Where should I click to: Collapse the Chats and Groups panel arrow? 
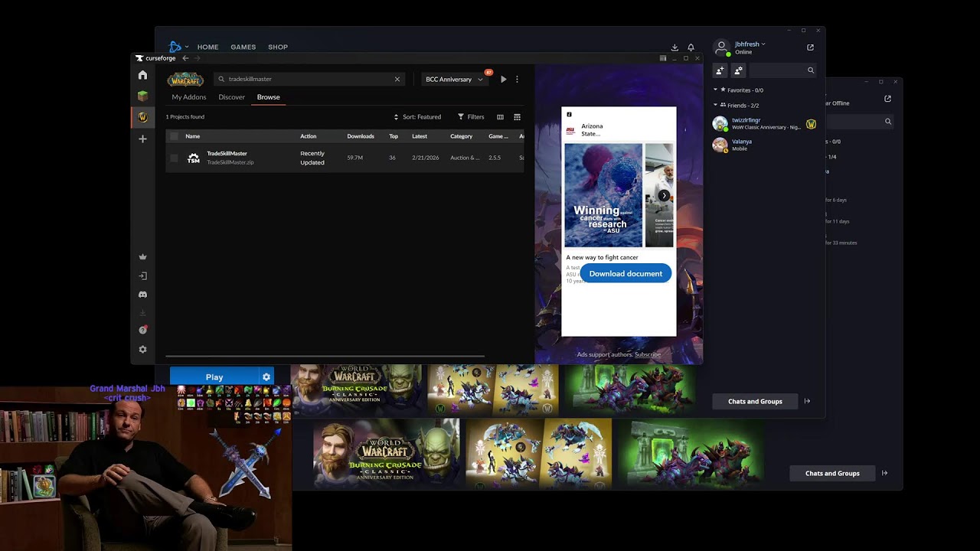pos(807,401)
